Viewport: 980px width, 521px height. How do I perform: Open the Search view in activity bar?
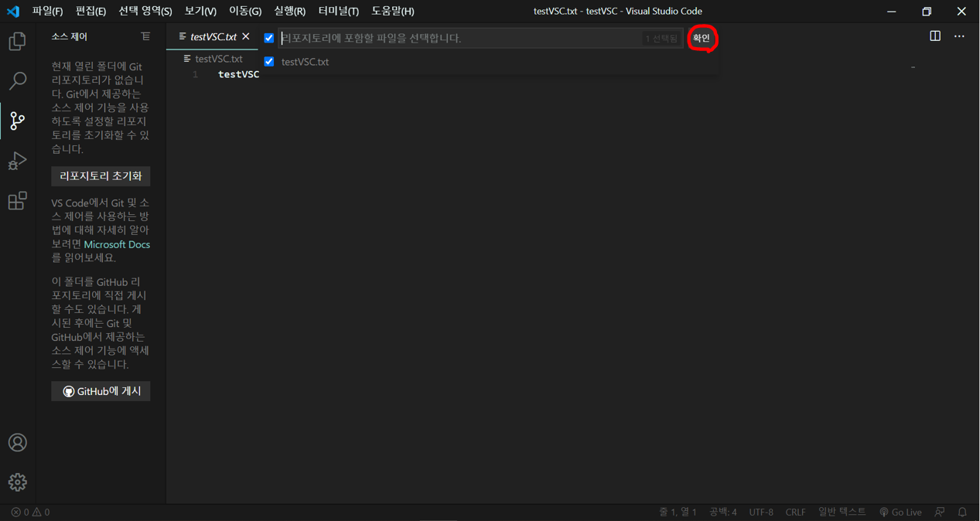click(17, 81)
